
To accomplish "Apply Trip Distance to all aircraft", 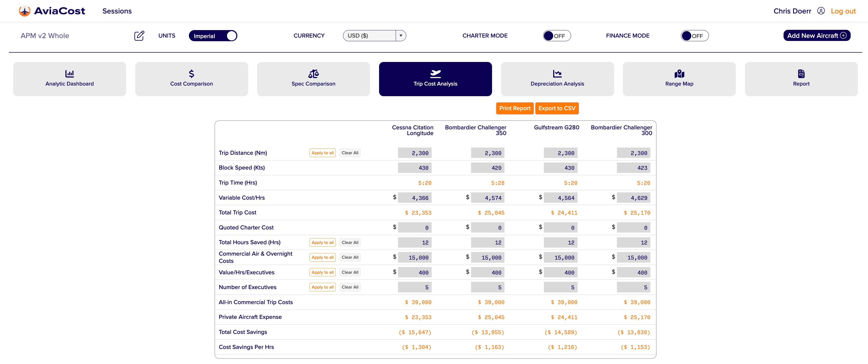I will coord(322,153).
